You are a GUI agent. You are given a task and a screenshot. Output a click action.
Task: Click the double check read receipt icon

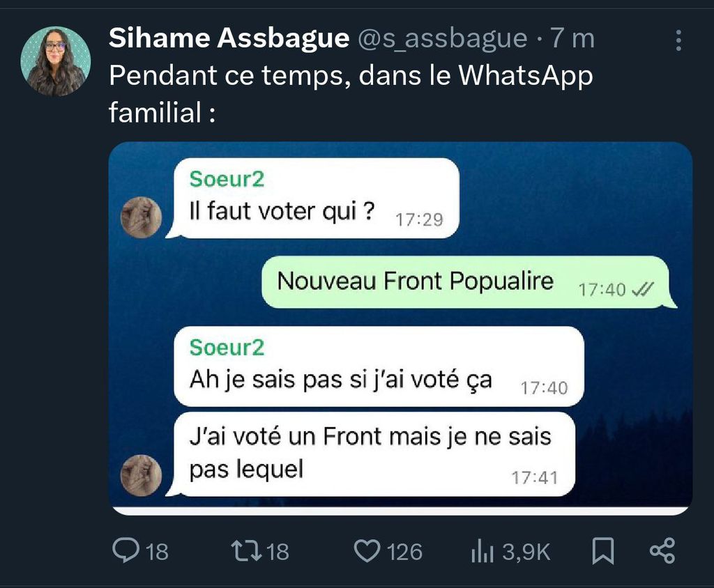pos(643,289)
